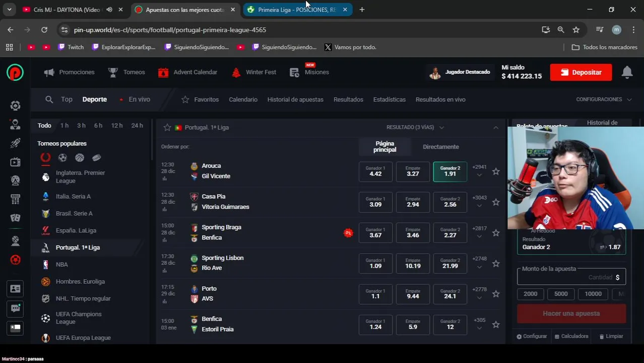Image resolution: width=644 pixels, height=363 pixels.
Task: Switch to the Cris MJ - DAYTONA tab
Action: click(74, 10)
